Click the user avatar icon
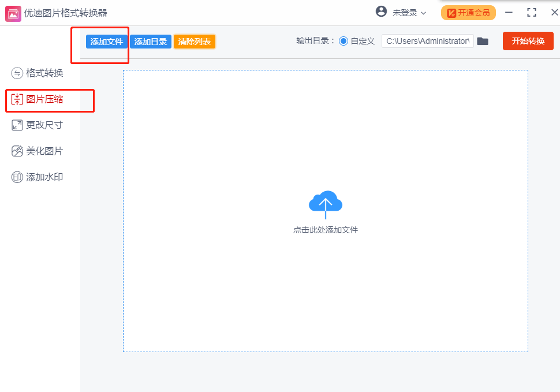560x392 pixels. coord(381,12)
